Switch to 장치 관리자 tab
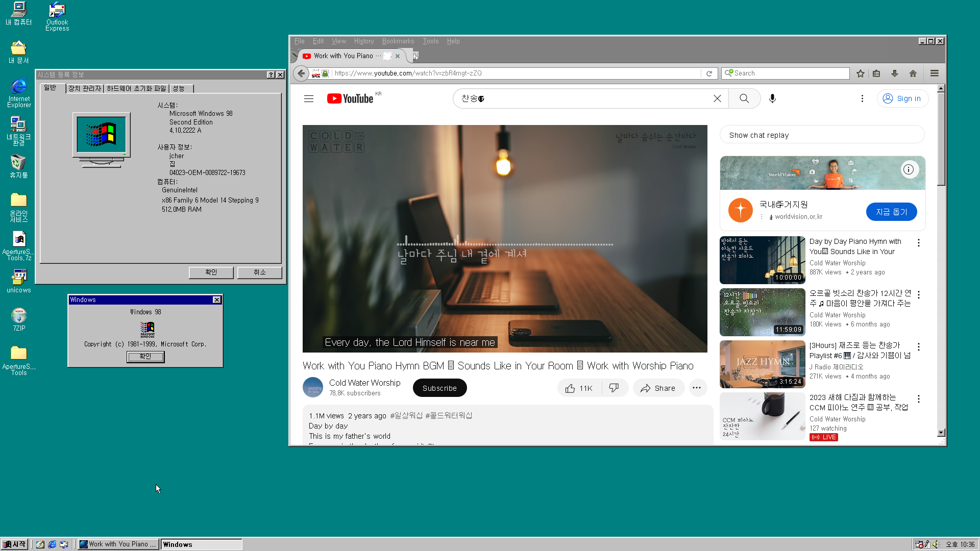 tap(85, 89)
